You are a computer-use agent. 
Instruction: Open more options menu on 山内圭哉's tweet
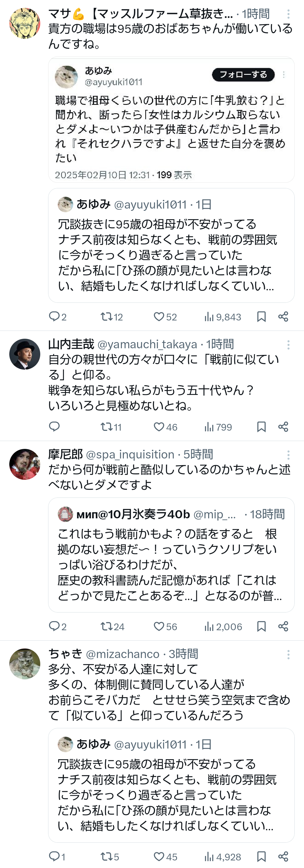point(288,345)
